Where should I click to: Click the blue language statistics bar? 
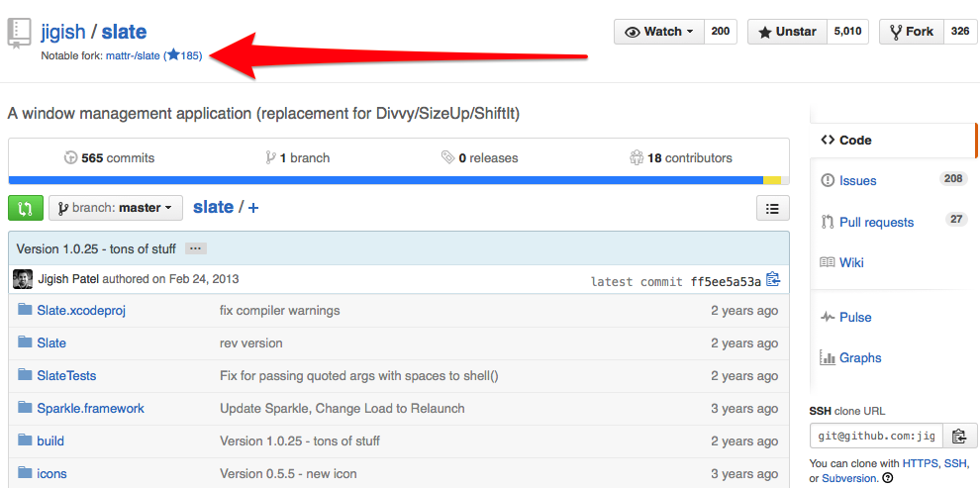(x=386, y=180)
